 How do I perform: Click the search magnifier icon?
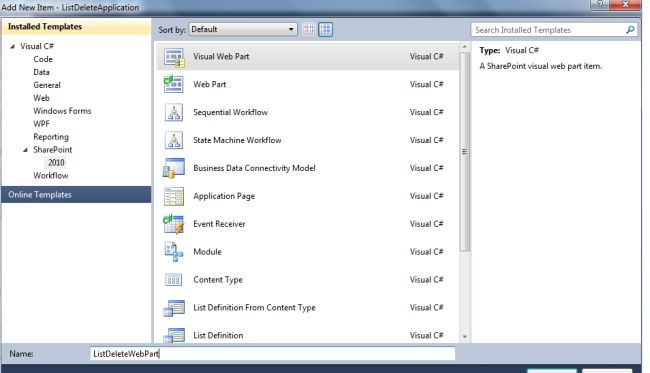(x=630, y=30)
